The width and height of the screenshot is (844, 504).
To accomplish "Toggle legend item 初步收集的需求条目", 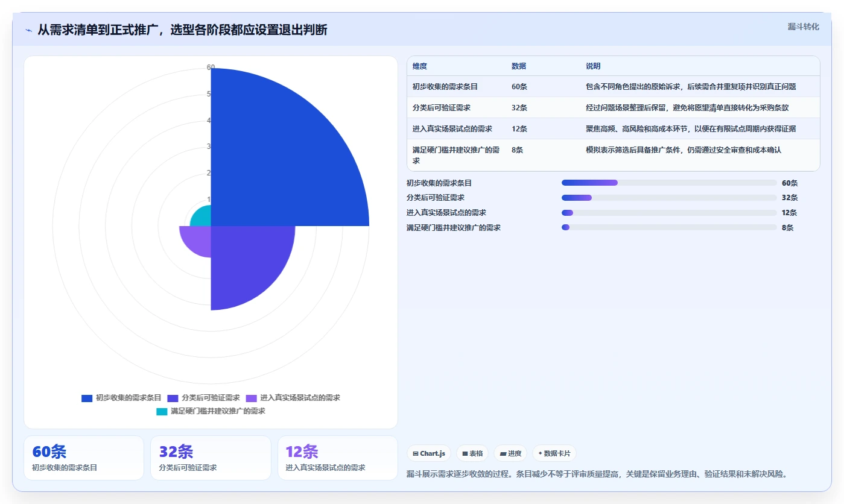I will [121, 398].
